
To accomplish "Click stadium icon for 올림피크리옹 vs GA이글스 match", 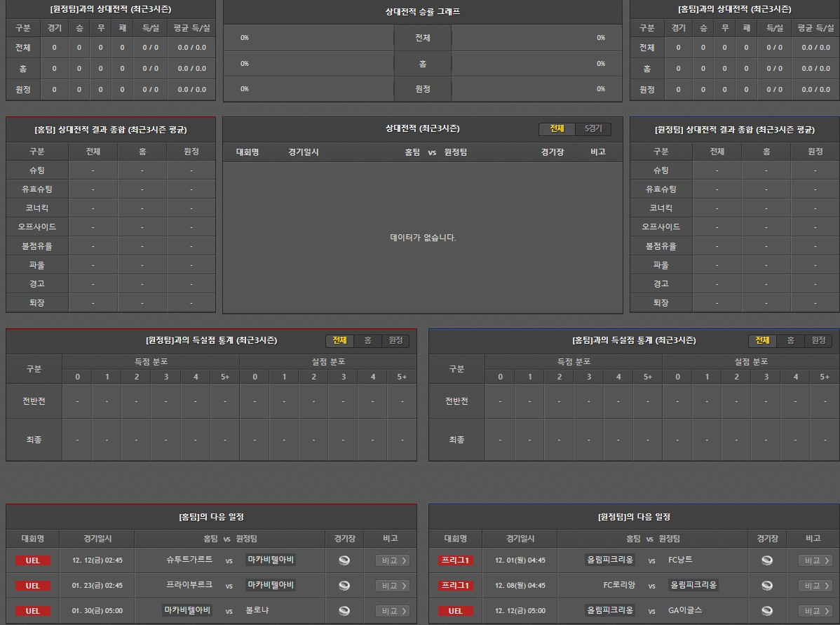I will (x=767, y=611).
